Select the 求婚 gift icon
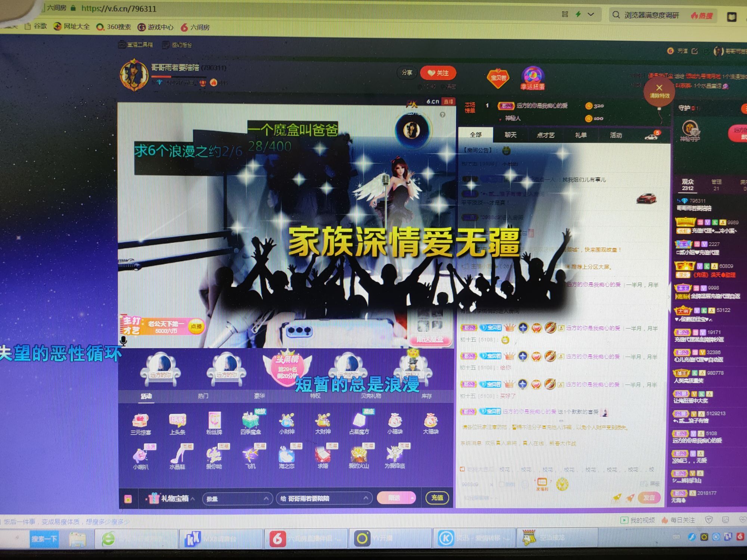The width and height of the screenshot is (747, 560). tap(323, 455)
